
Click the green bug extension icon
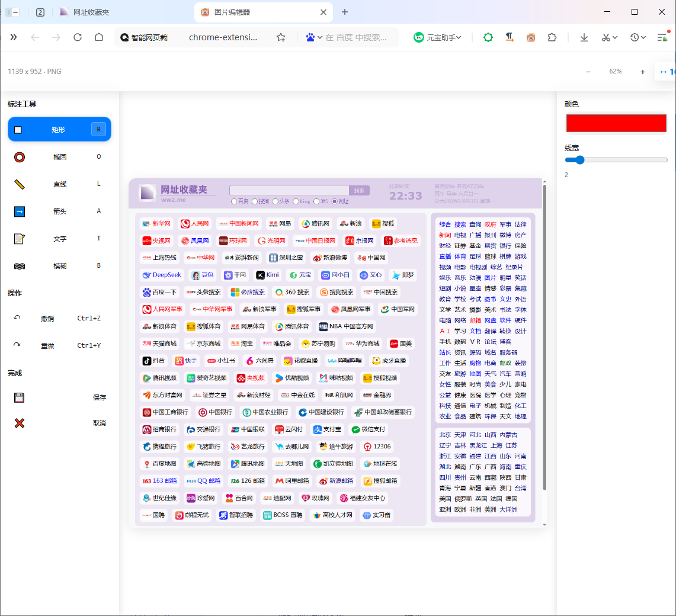tap(488, 37)
